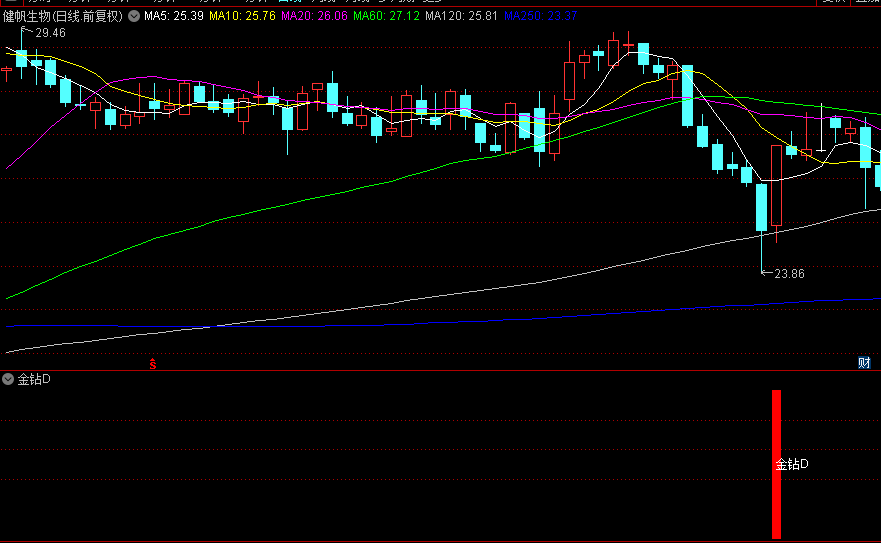Click the green MA60: 27.12 legend value
This screenshot has height=543, width=881.
(x=386, y=16)
